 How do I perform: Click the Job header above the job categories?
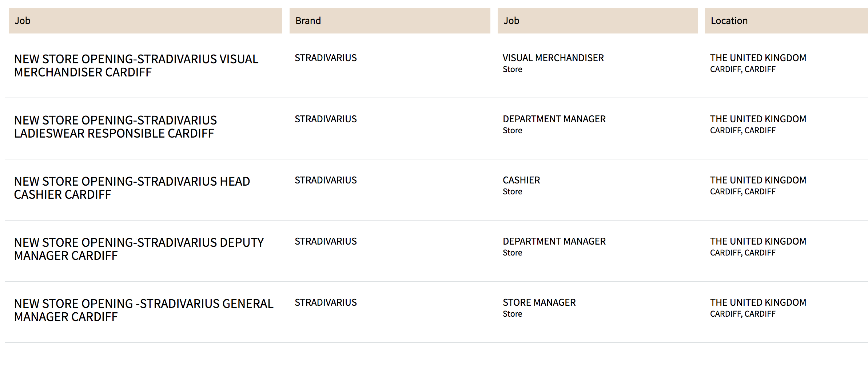(511, 21)
